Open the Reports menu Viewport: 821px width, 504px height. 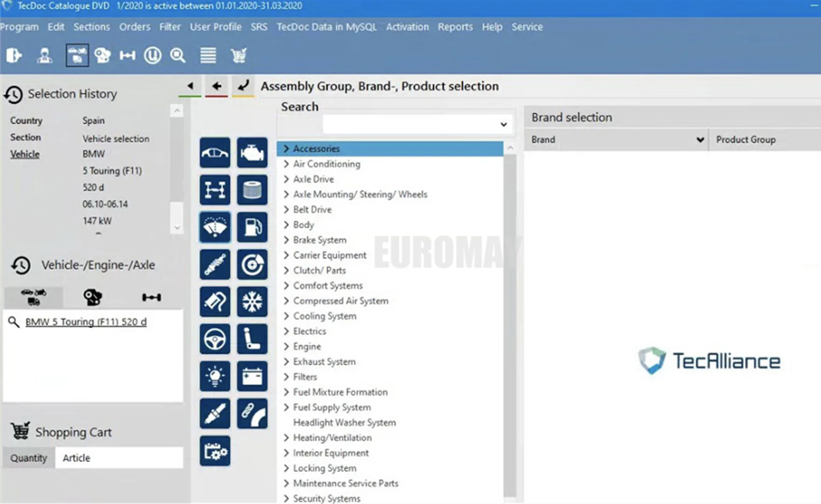(x=455, y=27)
